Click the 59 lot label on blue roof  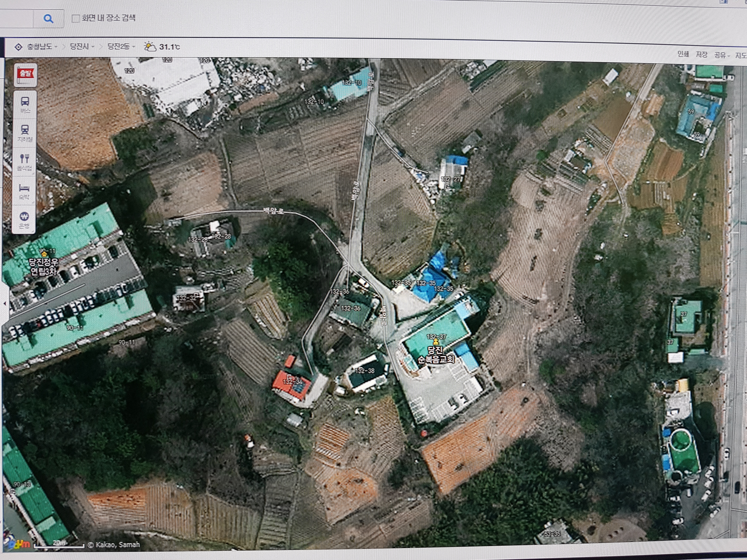(691, 112)
